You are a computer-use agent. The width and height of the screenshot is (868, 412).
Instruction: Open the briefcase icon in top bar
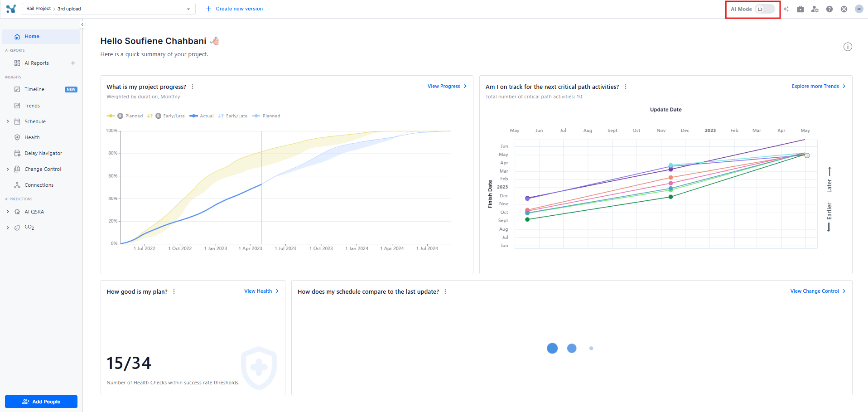(800, 9)
